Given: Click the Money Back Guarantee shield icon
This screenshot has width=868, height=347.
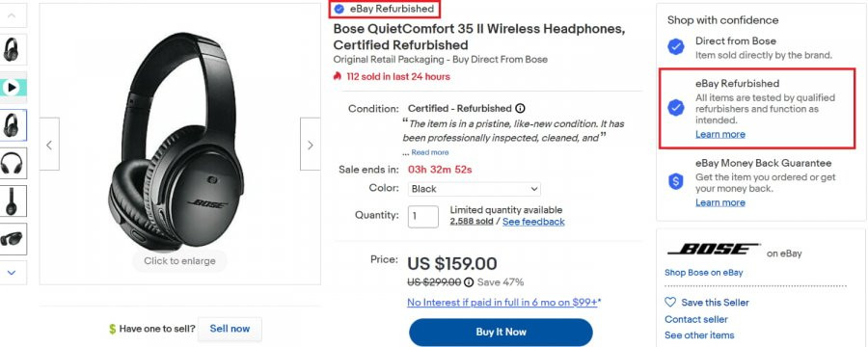Looking at the screenshot, I should 676,181.
